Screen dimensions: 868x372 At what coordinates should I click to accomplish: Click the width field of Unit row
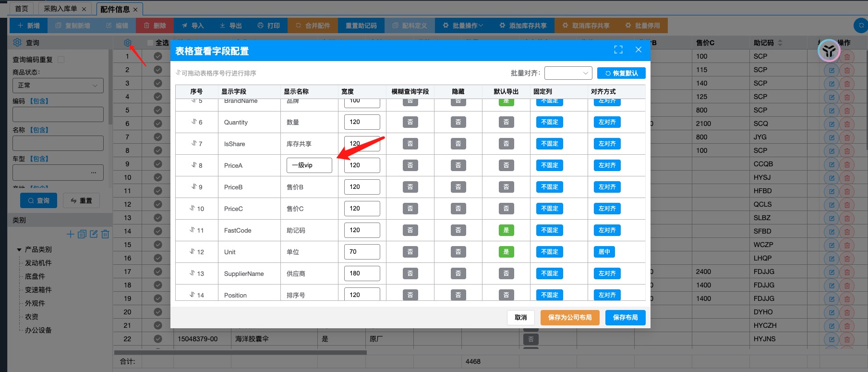point(362,252)
